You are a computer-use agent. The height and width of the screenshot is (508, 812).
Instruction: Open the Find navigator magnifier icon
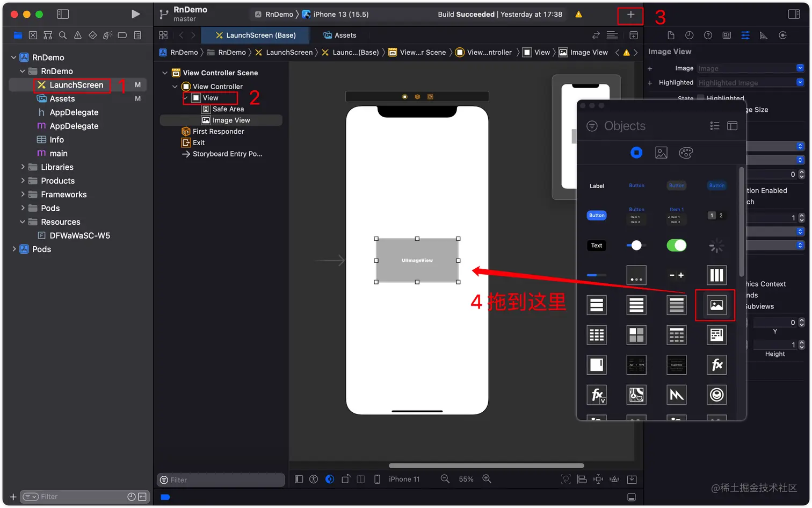(x=63, y=35)
